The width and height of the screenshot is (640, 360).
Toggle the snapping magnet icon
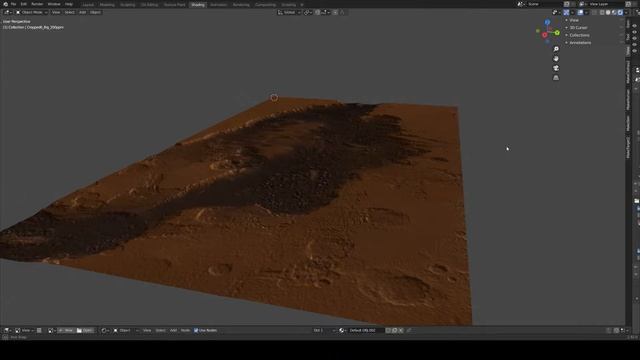(x=318, y=12)
